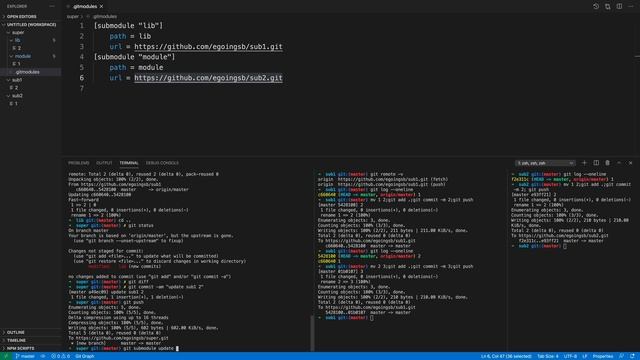
Task: Click super breadcrumb segment
Action: (73, 17)
